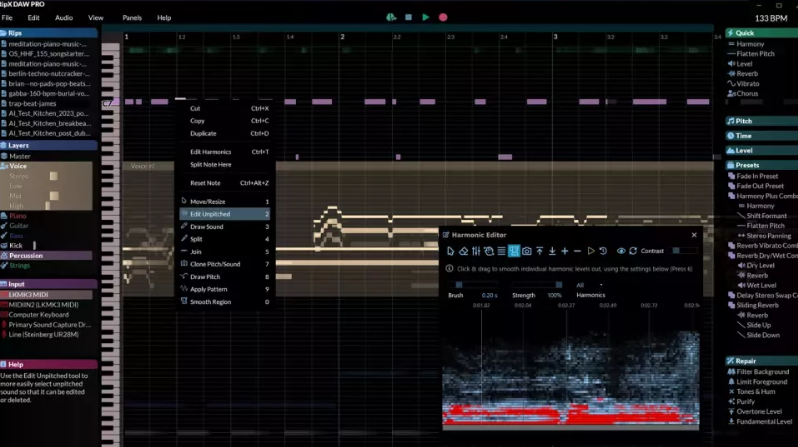Image resolution: width=798 pixels, height=447 pixels.
Task: Apply Flatten Pitch in the Quick section
Action: point(755,54)
